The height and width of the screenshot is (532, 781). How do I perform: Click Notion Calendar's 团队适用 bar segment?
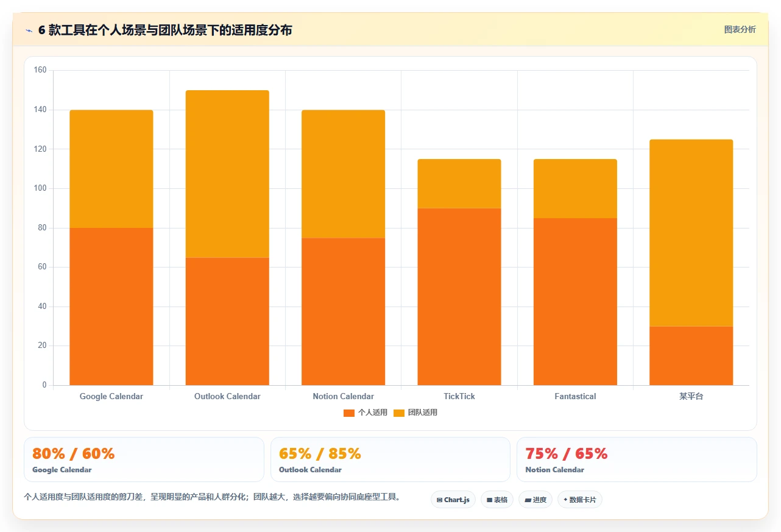pyautogui.click(x=344, y=174)
